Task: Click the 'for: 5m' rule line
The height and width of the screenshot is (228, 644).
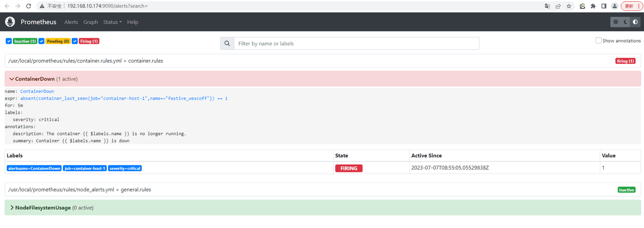Action: point(14,105)
